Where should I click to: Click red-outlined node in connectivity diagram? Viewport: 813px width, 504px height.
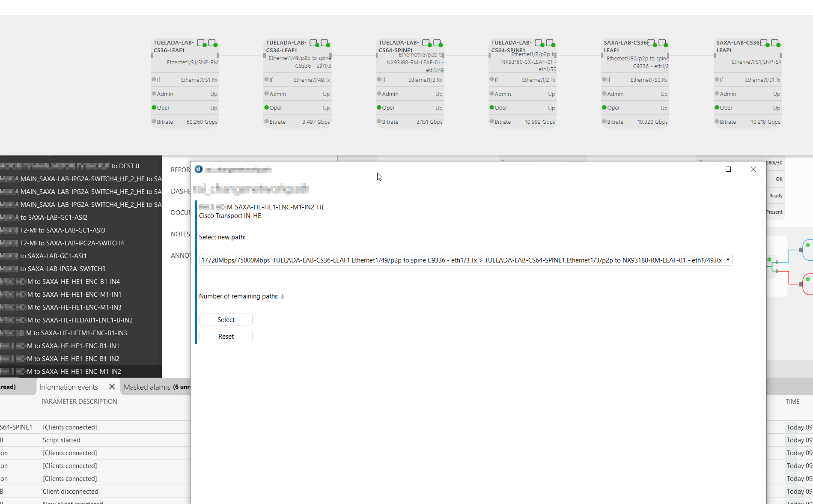pos(808,284)
